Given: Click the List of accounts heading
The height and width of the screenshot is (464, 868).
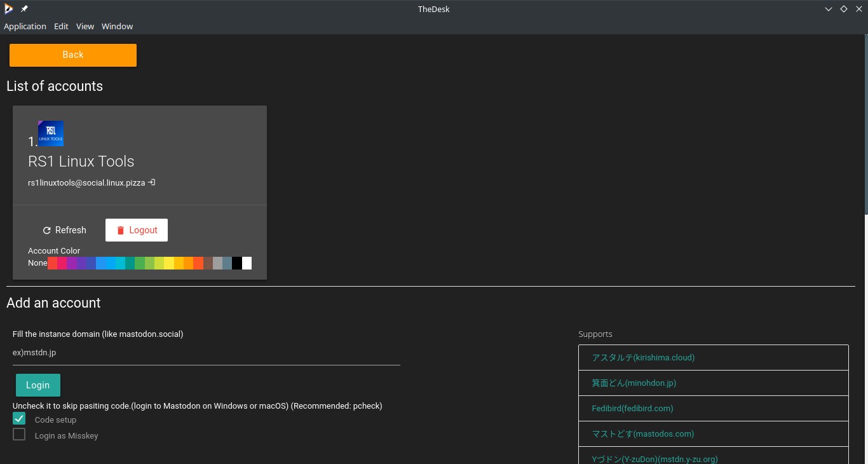Looking at the screenshot, I should tap(55, 86).
